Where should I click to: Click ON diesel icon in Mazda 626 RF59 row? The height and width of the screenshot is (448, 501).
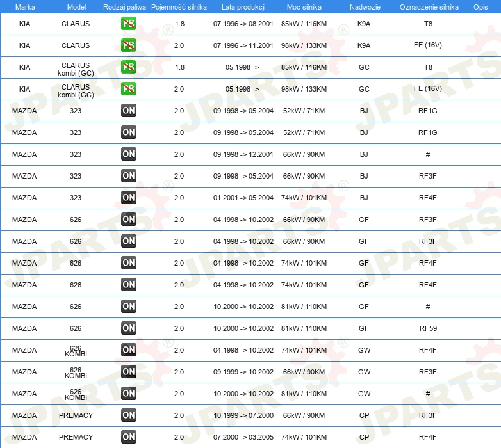pos(128,328)
